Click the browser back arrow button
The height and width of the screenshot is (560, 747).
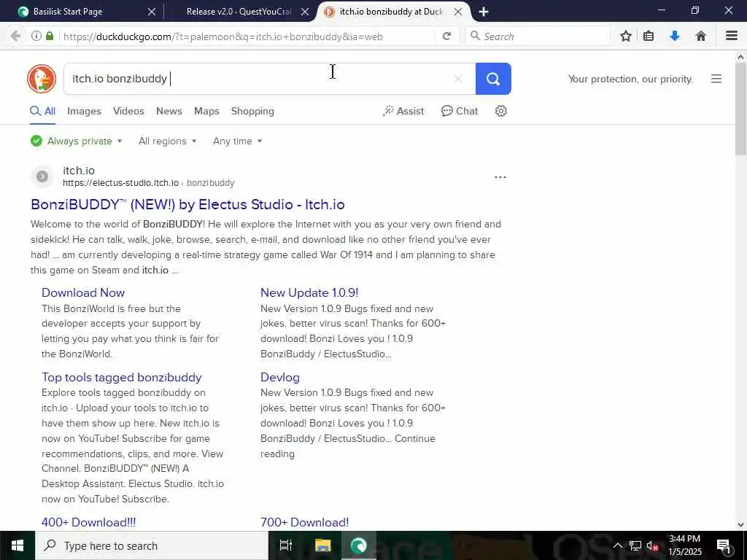point(15,36)
